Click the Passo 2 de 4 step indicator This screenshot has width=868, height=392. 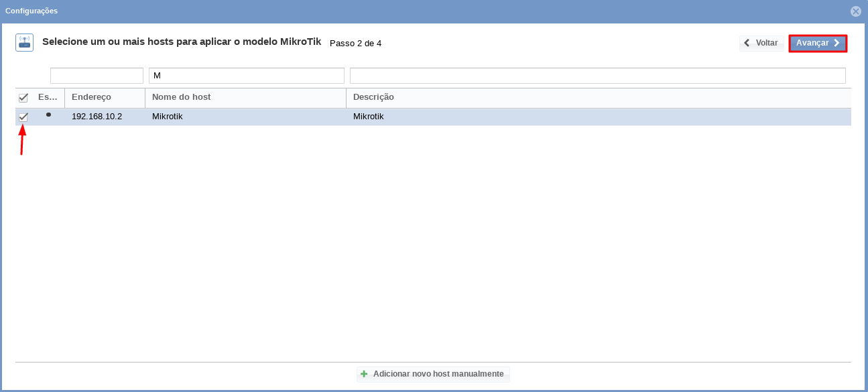coord(355,44)
